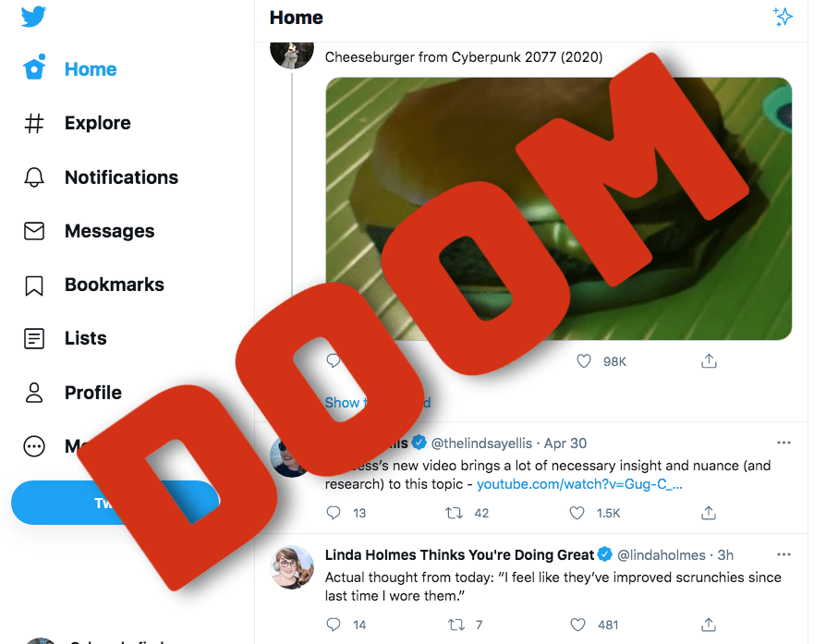This screenshot has width=826, height=644.
Task: Open the Profile page
Action: (72, 393)
